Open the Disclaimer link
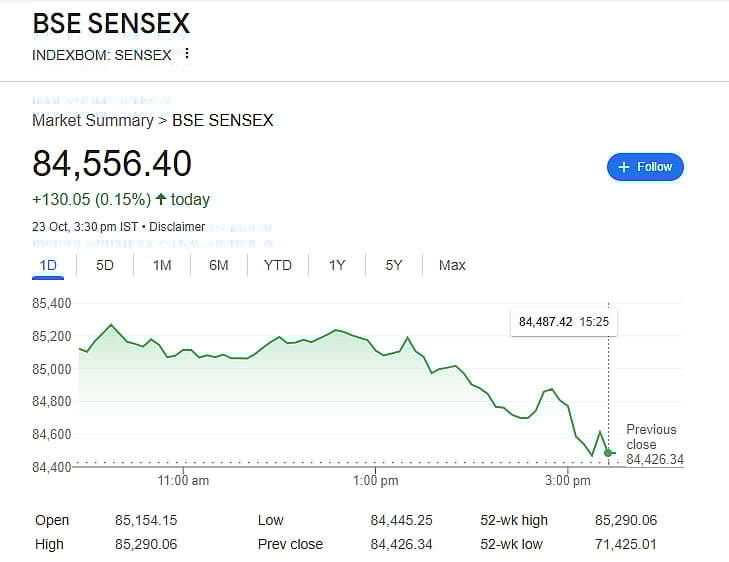 pos(177,227)
